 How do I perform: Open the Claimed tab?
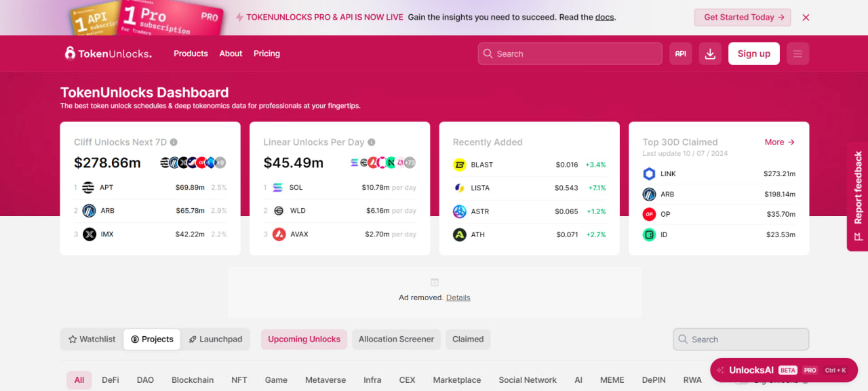pyautogui.click(x=468, y=339)
